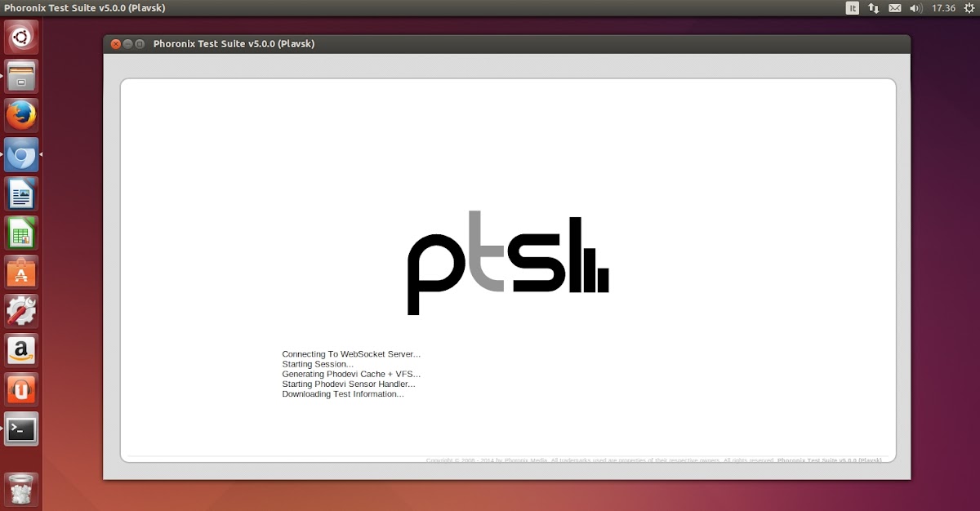The image size is (980, 511).
Task: Click the copyright footer Phoronix Test Suite text
Action: (830, 460)
